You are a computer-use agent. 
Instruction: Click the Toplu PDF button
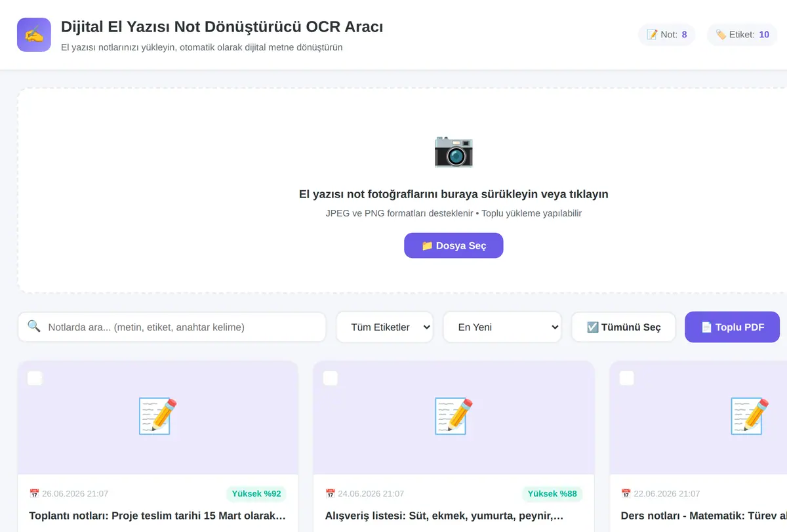(x=733, y=327)
